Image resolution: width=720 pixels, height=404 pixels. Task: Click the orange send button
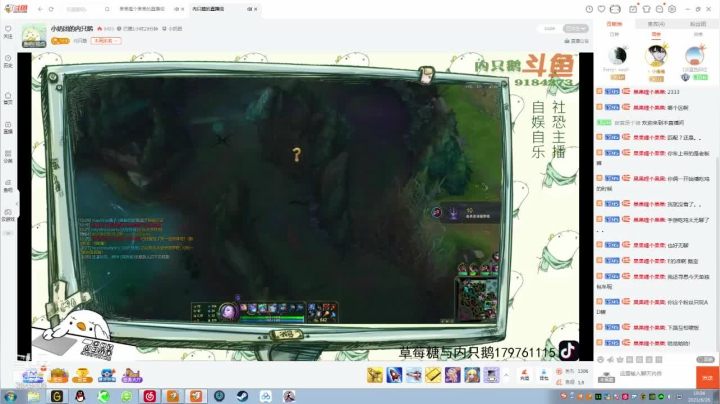[707, 378]
